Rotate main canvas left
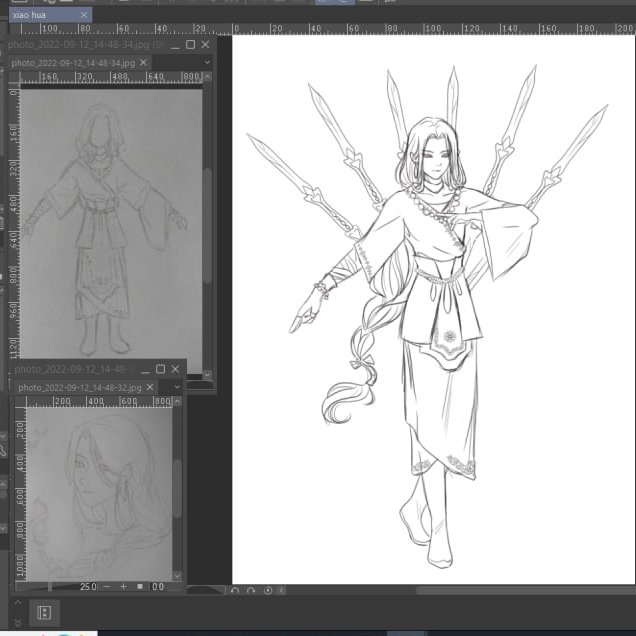Image resolution: width=636 pixels, height=636 pixels. tap(235, 591)
